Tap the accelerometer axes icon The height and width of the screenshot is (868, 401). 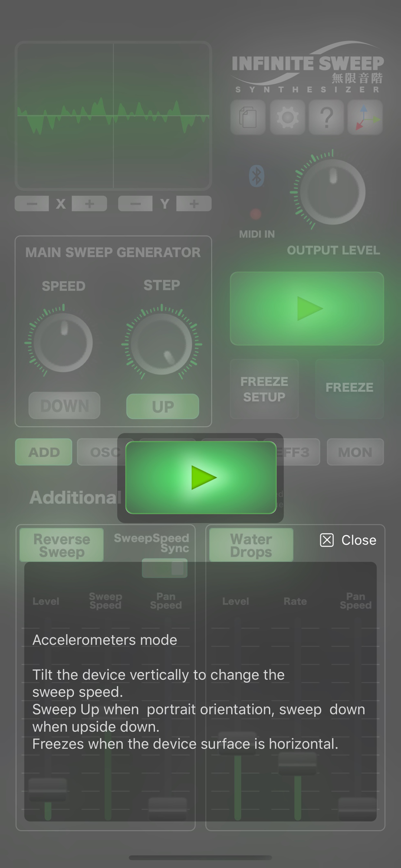pos(365,117)
